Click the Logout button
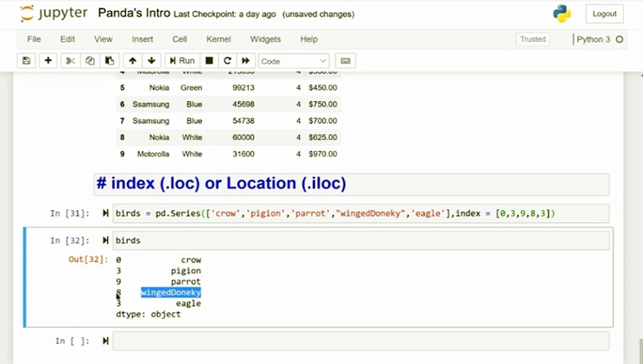Image resolution: width=643 pixels, height=364 pixels. pos(605,14)
